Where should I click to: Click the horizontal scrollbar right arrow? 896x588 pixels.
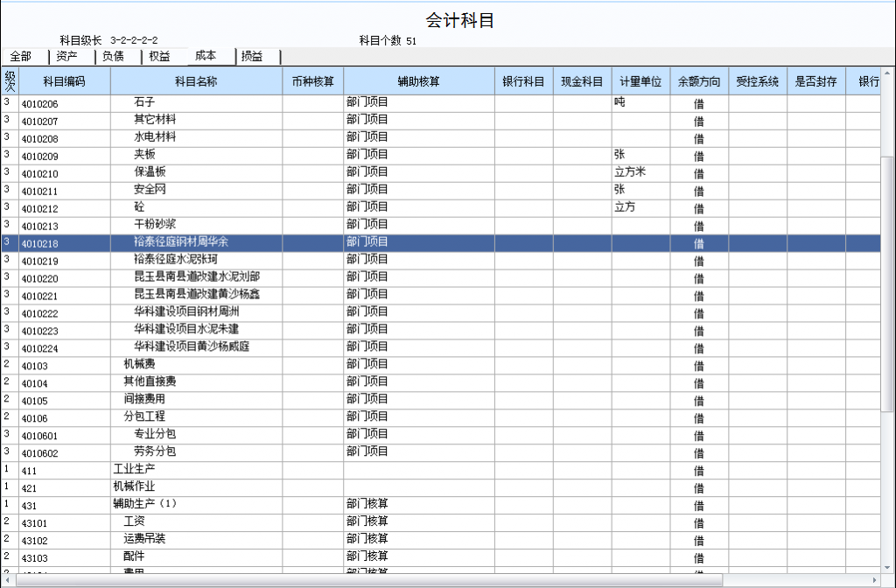click(875, 581)
